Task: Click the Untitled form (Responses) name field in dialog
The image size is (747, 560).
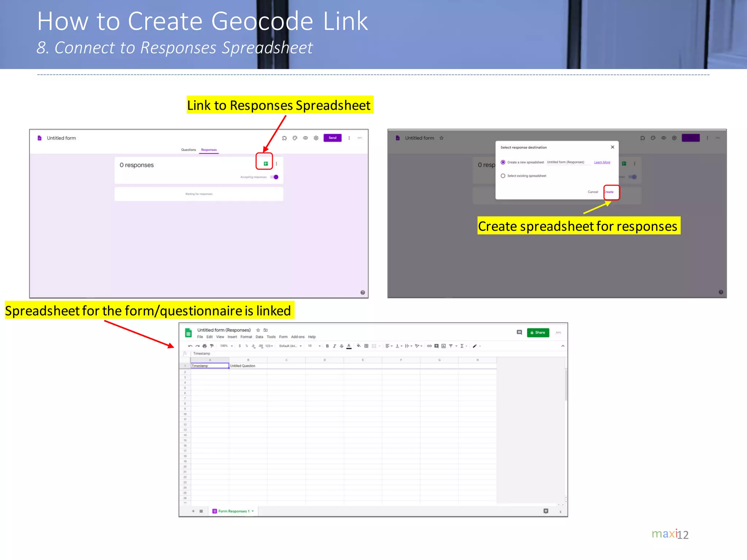Action: (x=568, y=162)
